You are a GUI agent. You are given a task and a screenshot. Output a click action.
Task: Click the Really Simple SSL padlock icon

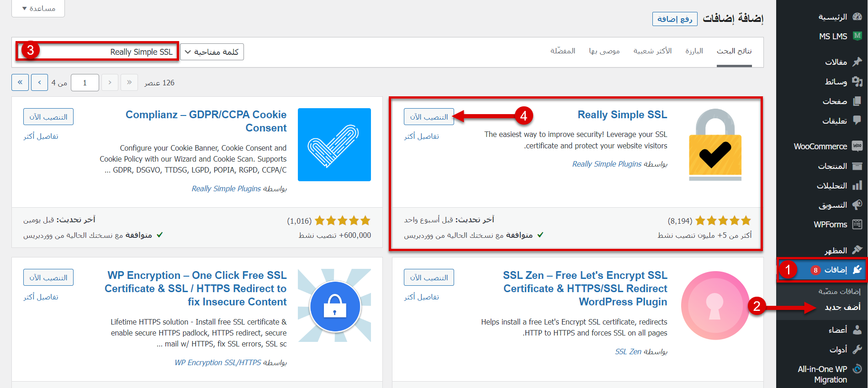coord(715,145)
